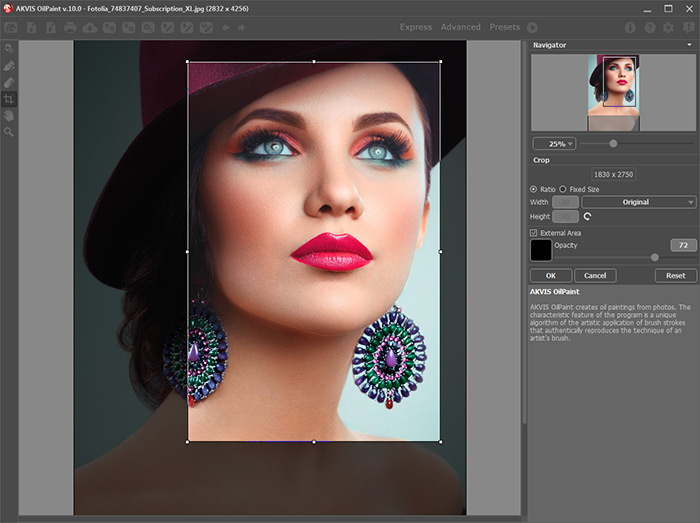Click the black external area color swatch
This screenshot has width=700, height=523.
[x=540, y=250]
